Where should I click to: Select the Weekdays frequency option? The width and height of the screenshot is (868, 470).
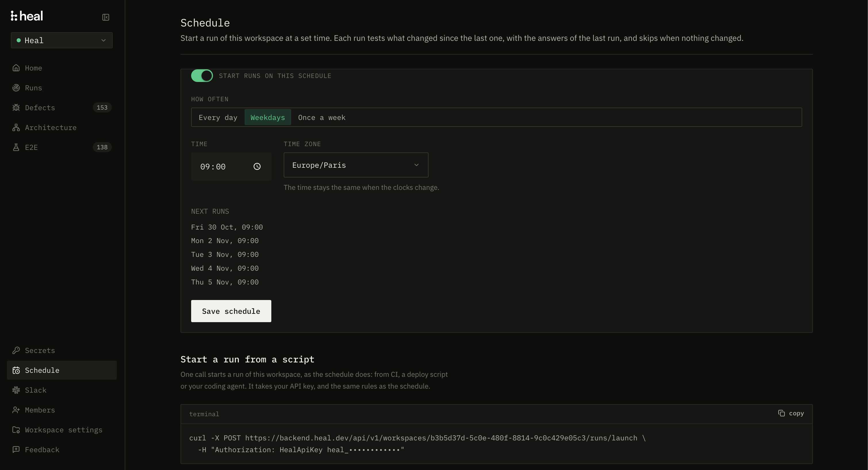point(268,117)
